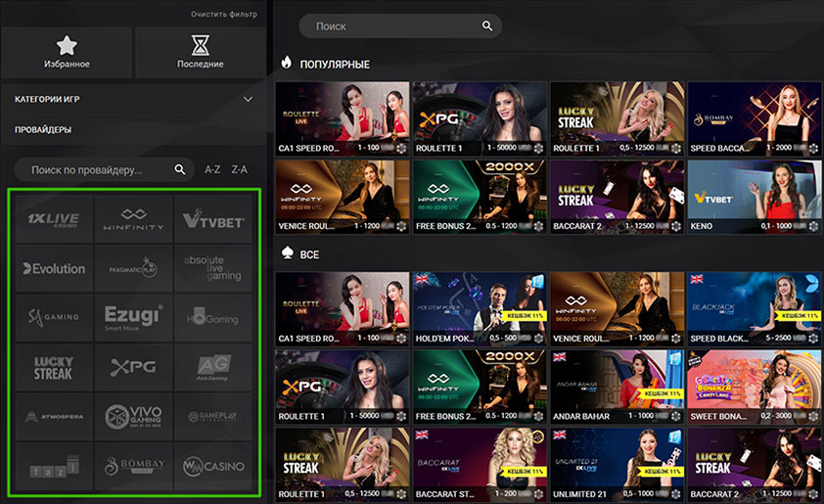
Task: Click the magnifier icon in provider search
Action: [180, 169]
